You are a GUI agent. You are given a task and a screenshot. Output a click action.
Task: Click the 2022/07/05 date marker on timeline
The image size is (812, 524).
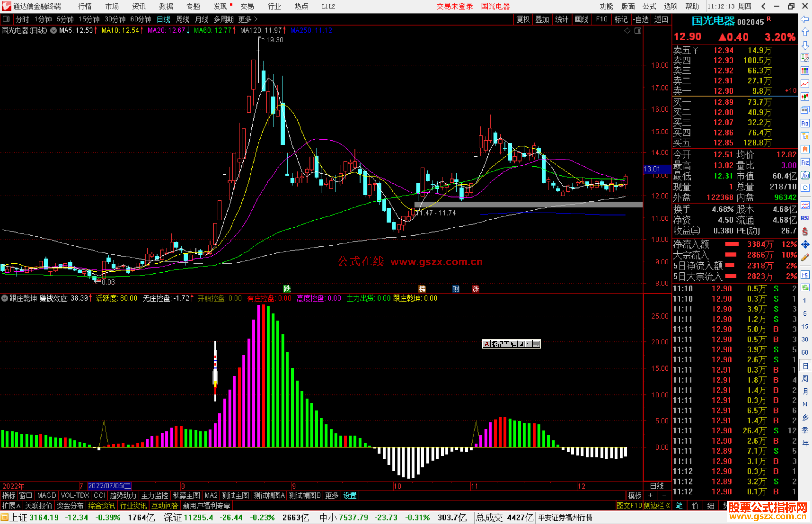(109, 486)
